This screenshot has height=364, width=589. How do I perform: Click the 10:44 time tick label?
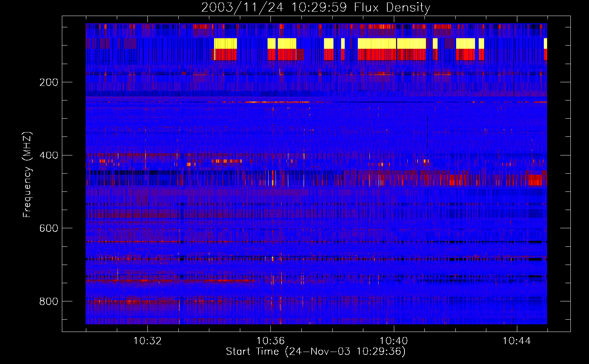(x=517, y=341)
